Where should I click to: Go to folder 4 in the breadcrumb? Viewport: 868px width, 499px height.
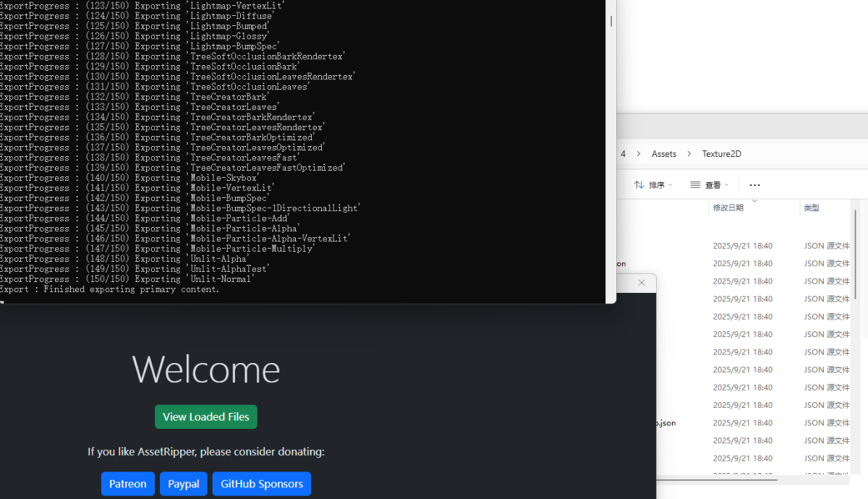[x=623, y=154]
